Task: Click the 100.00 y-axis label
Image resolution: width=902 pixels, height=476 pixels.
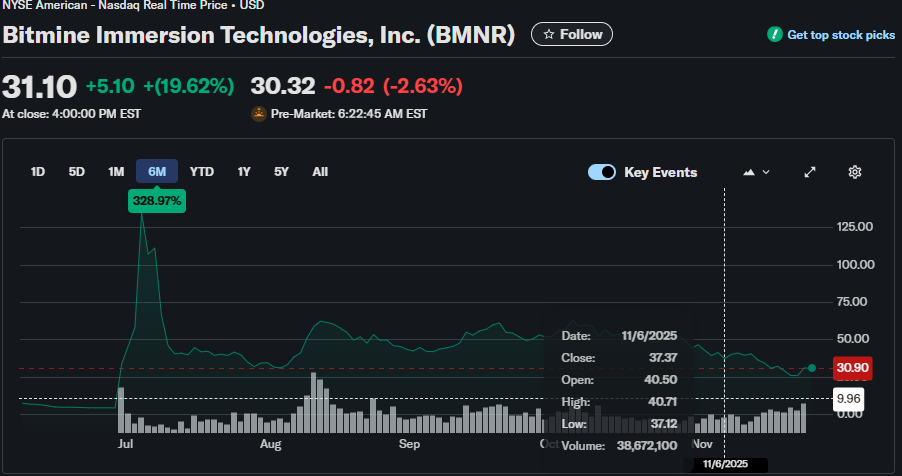Action: [x=855, y=265]
